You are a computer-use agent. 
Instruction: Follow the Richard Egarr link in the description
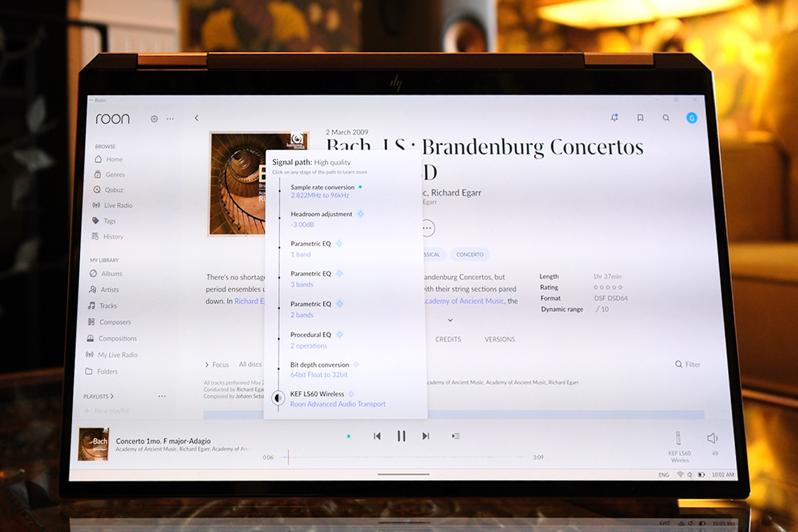[x=249, y=301]
